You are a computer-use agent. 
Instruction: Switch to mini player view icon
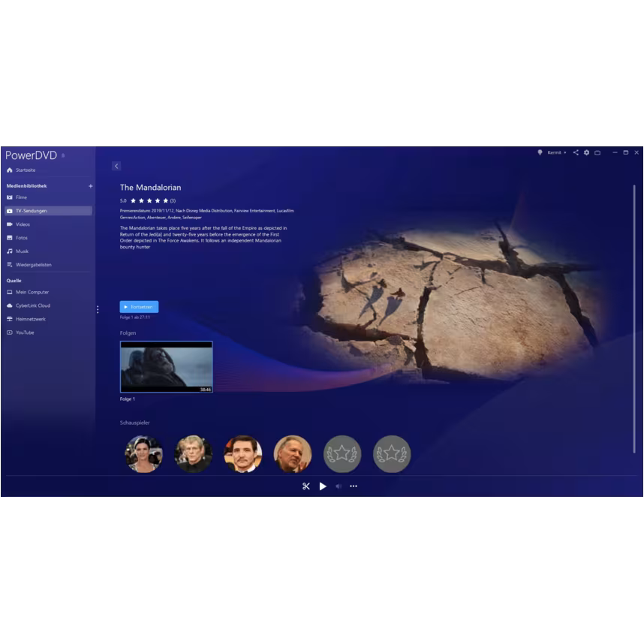tap(597, 152)
